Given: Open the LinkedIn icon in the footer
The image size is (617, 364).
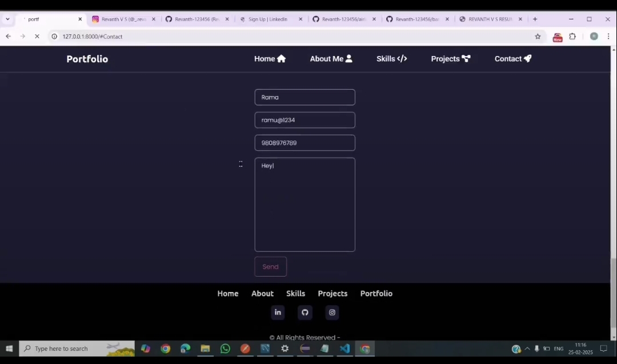Looking at the screenshot, I should pos(278,312).
